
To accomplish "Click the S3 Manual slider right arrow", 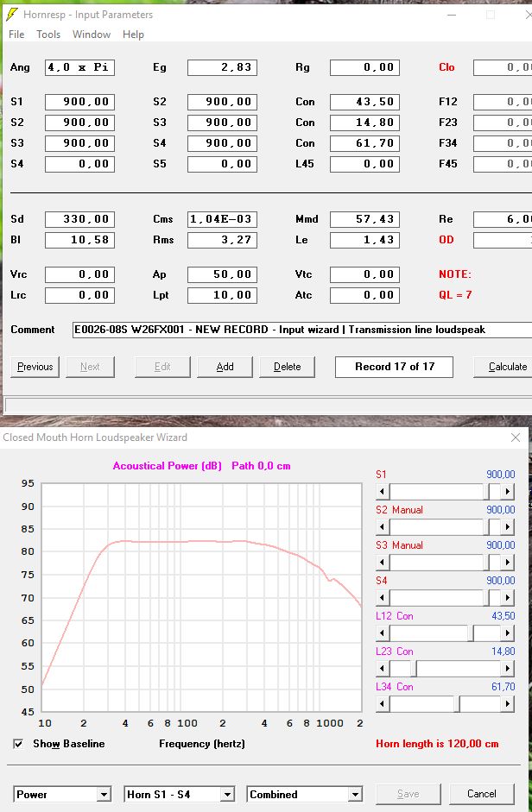I will point(508,563).
